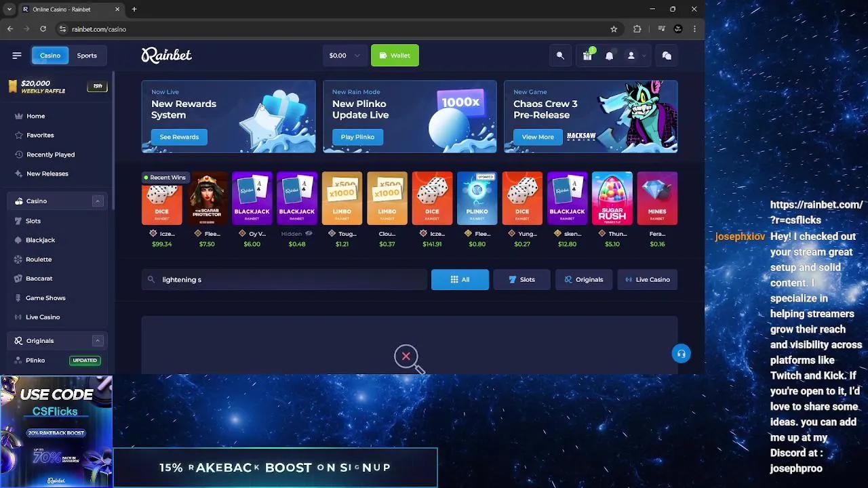Viewport: 868px width, 488px height.
Task: Open Slots in sidebar
Action: pyautogui.click(x=33, y=221)
